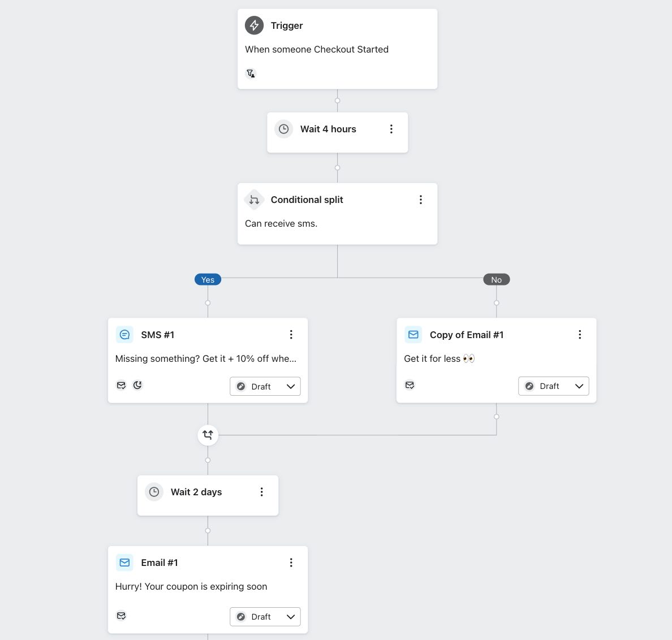Open the Email #1 three-dot menu
The image size is (672, 640).
[291, 563]
